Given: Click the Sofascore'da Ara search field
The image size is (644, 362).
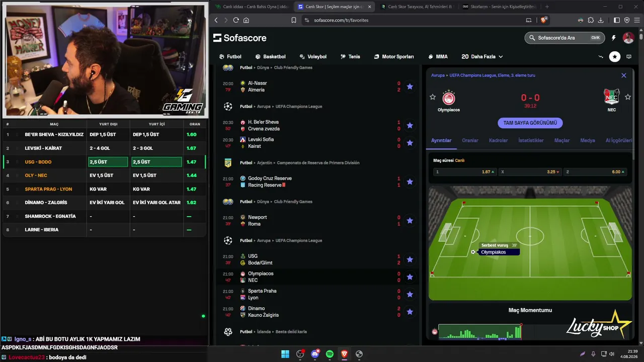Looking at the screenshot, I should 565,38.
